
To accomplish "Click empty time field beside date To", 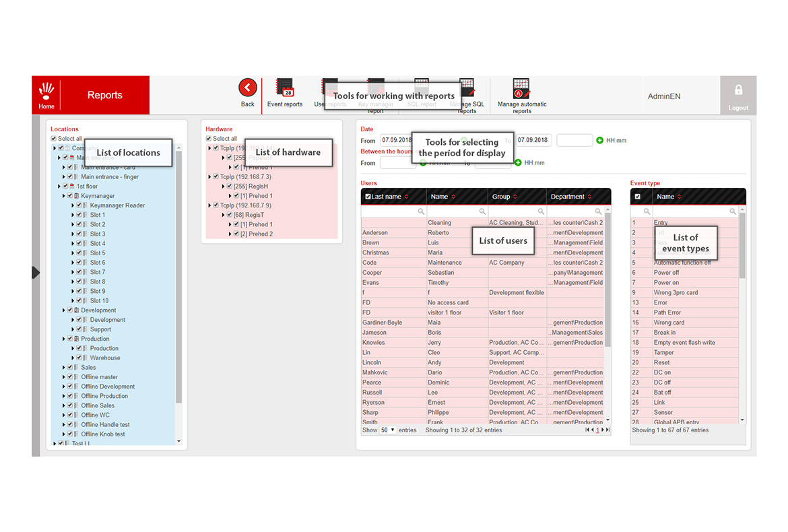I will coord(574,140).
